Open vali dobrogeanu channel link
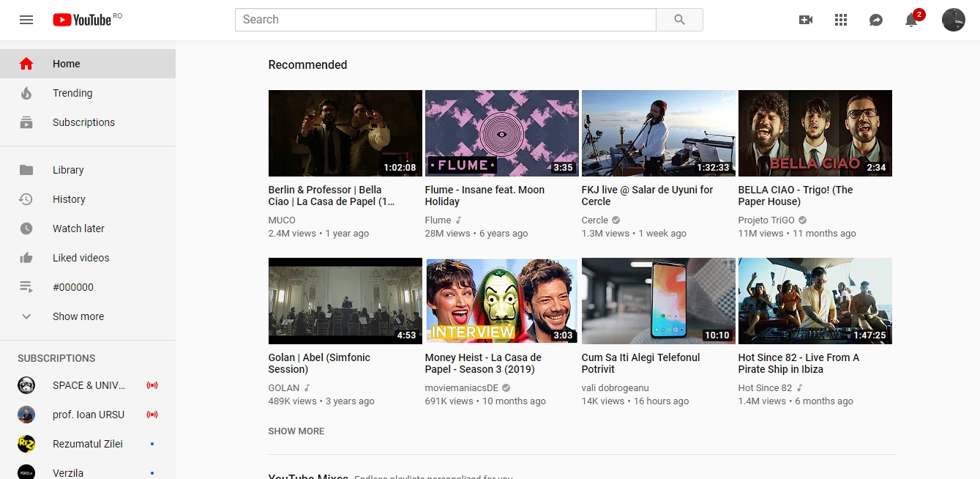Screen dimensions: 980x479 click(x=616, y=387)
